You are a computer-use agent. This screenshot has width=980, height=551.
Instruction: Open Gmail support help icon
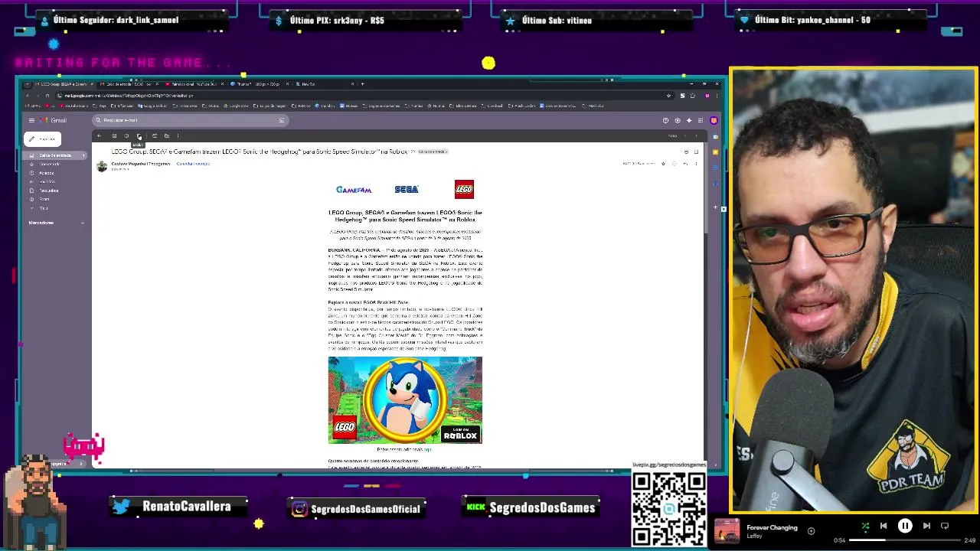point(665,120)
